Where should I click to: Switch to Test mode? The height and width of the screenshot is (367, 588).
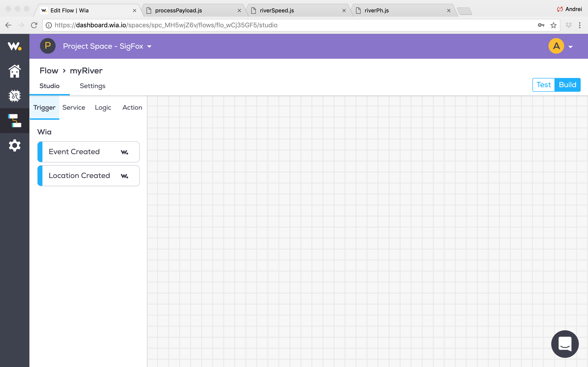543,85
